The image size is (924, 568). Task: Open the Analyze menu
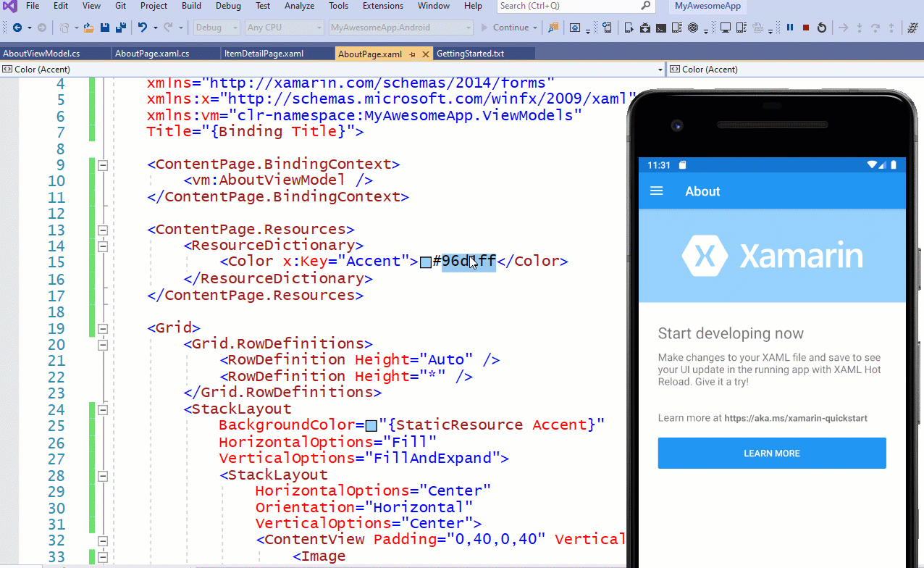299,6
